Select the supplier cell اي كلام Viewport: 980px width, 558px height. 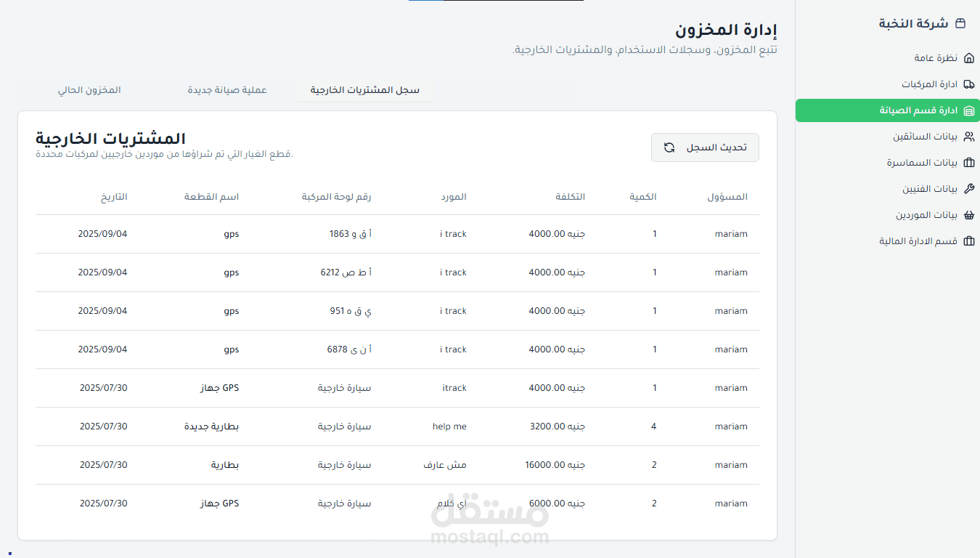452,504
